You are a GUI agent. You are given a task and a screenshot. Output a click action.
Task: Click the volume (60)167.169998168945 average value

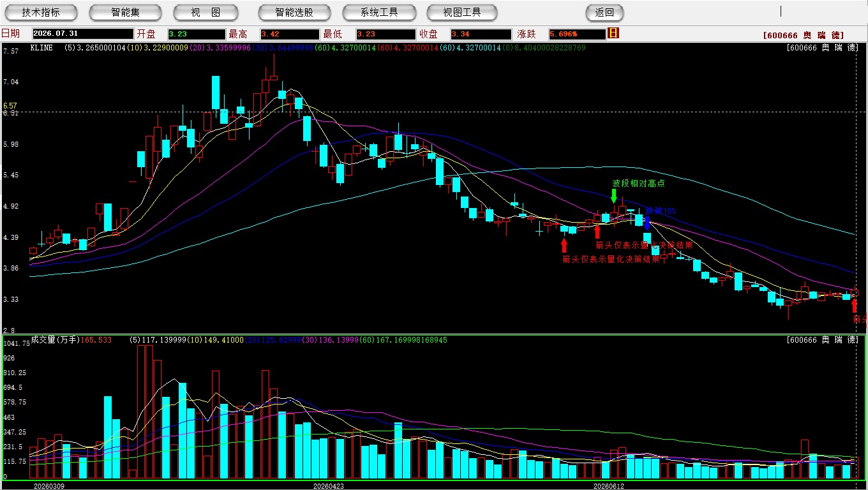402,340
